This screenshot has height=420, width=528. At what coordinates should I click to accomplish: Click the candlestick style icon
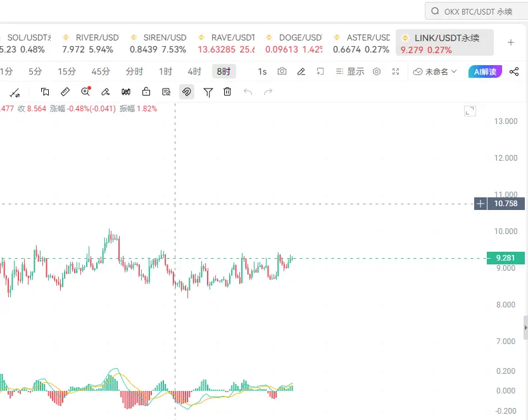(x=126, y=92)
